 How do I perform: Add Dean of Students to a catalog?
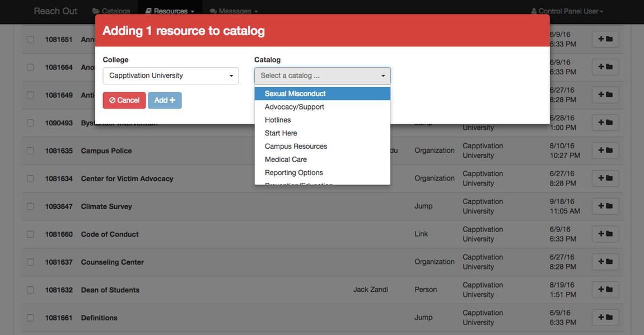point(605,290)
